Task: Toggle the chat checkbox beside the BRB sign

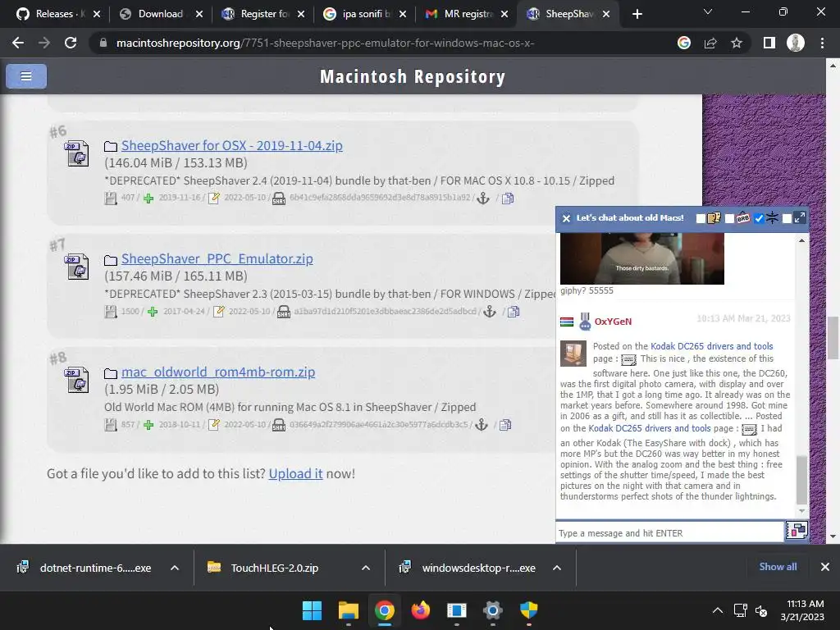Action: (729, 218)
